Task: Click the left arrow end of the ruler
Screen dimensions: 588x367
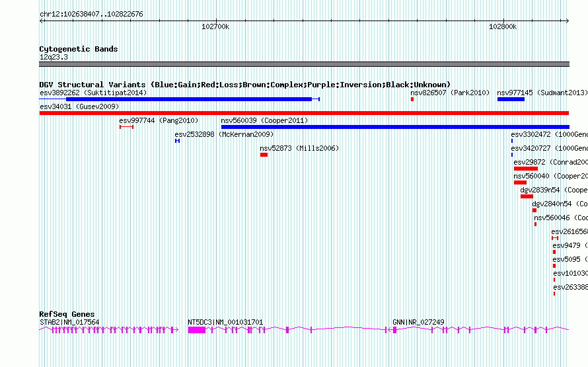Action: click(x=41, y=21)
